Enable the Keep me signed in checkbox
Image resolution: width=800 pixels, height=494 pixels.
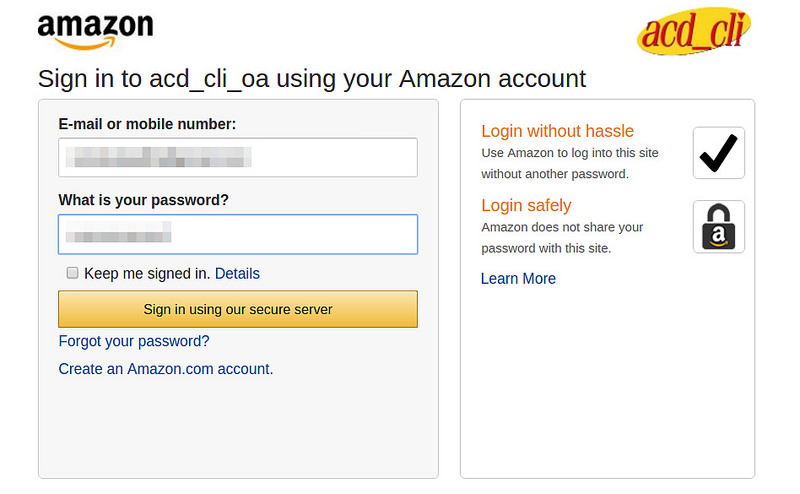(x=72, y=273)
